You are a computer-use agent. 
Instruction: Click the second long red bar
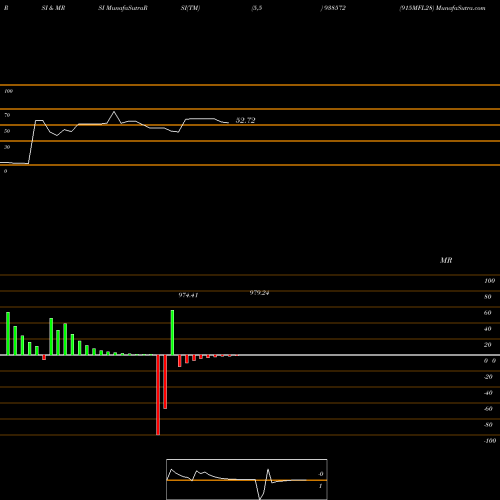pos(165,382)
